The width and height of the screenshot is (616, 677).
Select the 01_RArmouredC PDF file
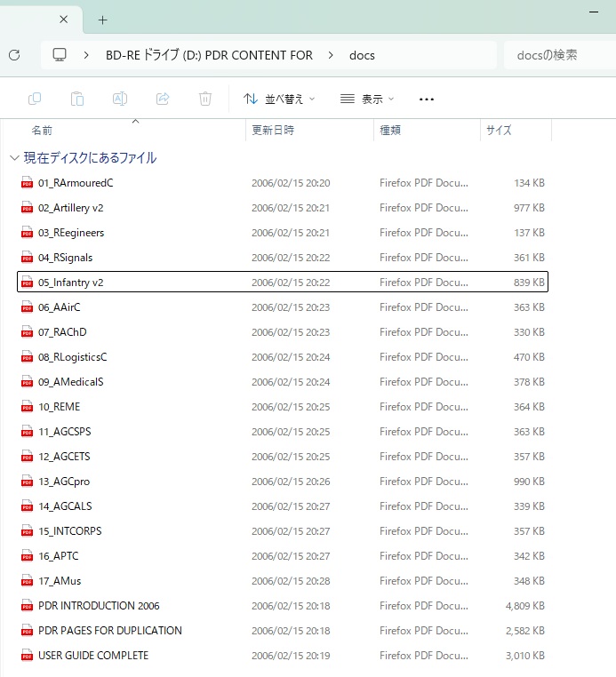[x=76, y=183]
